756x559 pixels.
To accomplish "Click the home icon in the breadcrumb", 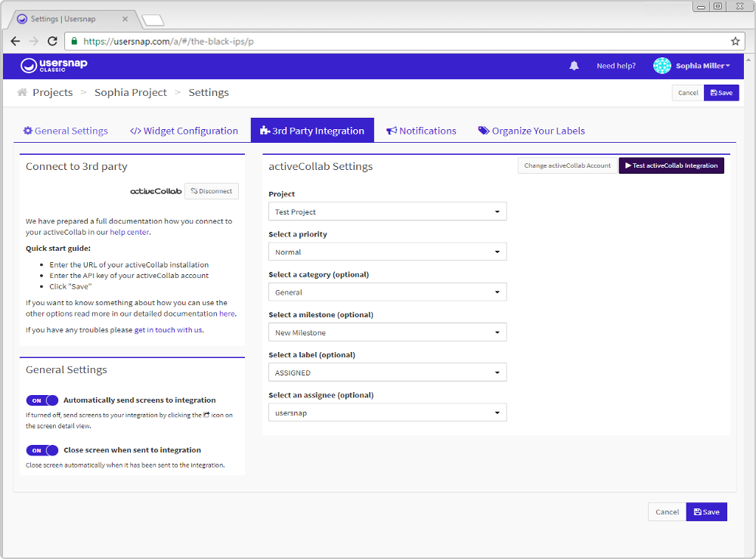I will 22,92.
